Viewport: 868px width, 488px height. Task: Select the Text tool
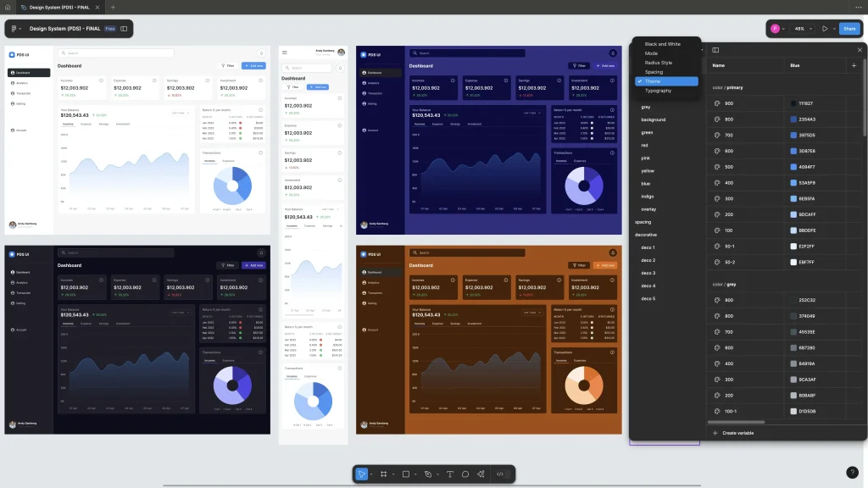[x=450, y=474]
